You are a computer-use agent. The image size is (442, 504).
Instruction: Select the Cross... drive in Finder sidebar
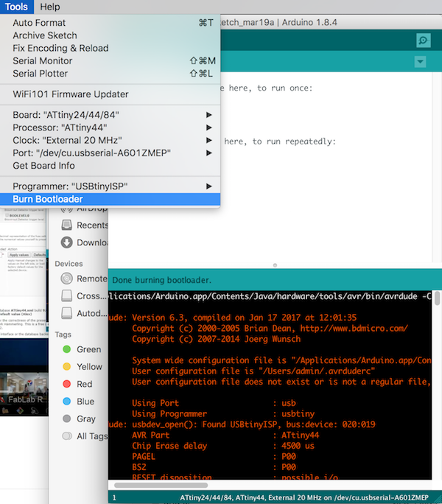[x=84, y=295]
